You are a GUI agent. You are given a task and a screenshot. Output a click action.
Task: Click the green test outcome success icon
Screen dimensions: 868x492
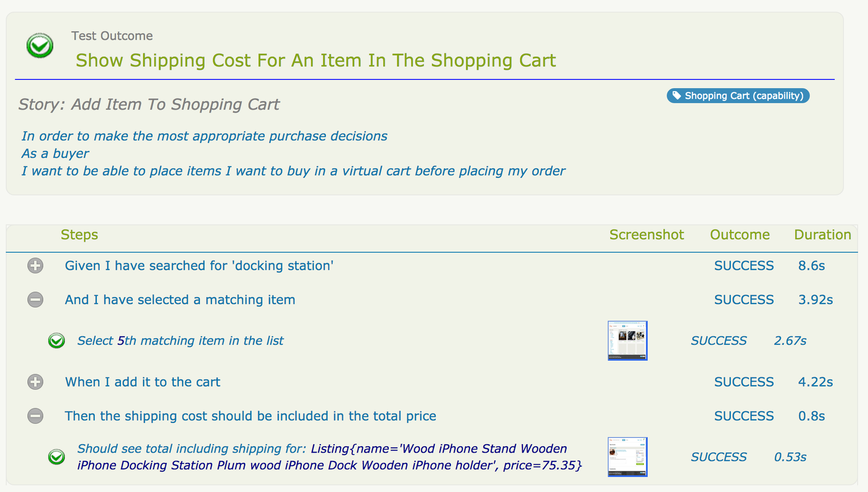[x=40, y=46]
